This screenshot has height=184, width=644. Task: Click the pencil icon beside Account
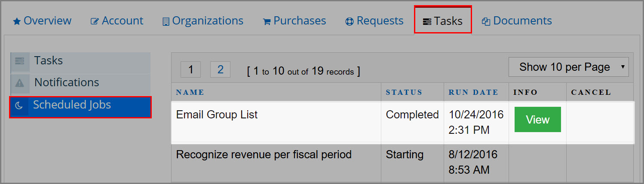tap(95, 21)
